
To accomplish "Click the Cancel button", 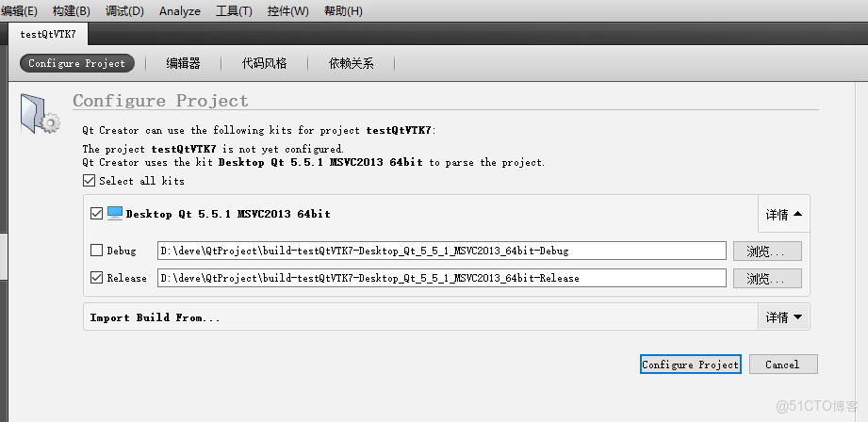I will (x=781, y=365).
